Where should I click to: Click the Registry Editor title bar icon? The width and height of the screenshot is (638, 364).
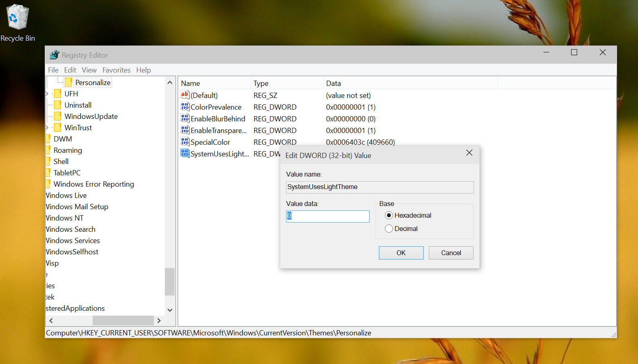tap(54, 55)
